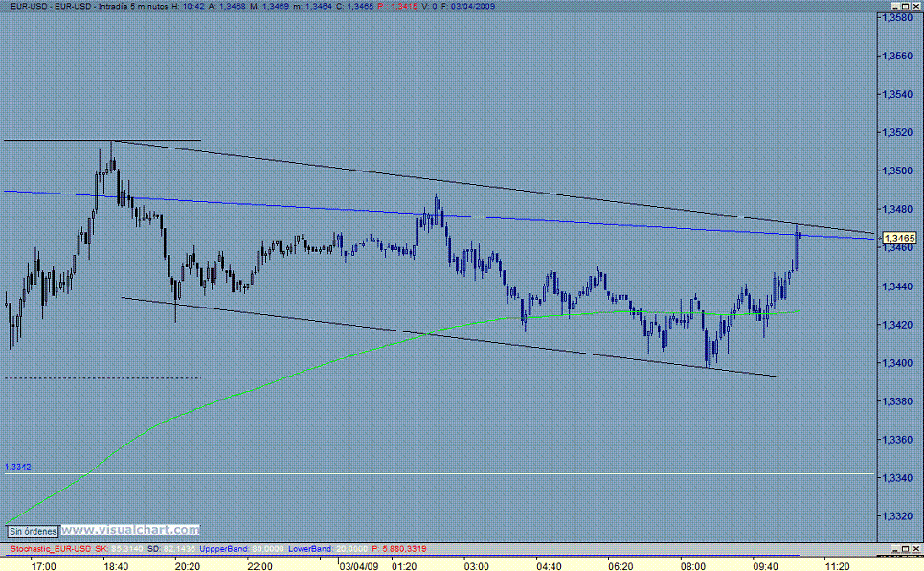This screenshot has height=571, width=924.
Task: Click the F: 03/04/2009 date in header
Action: [468, 6]
